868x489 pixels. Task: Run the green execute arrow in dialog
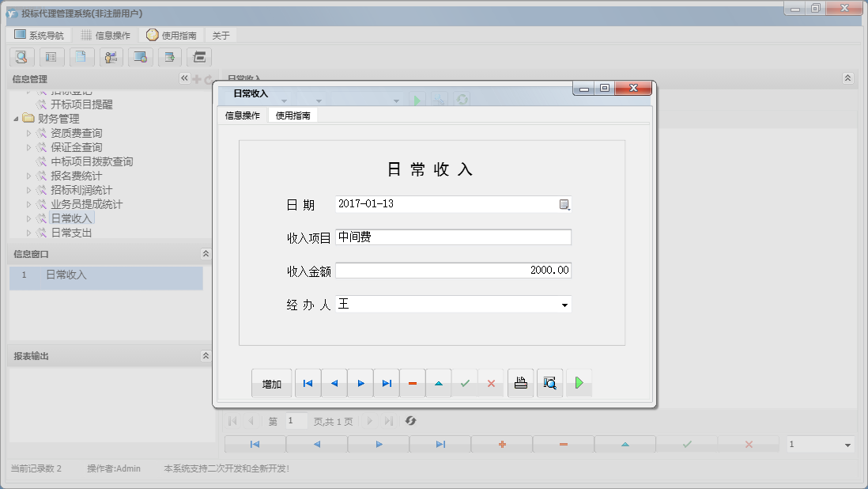(x=578, y=382)
